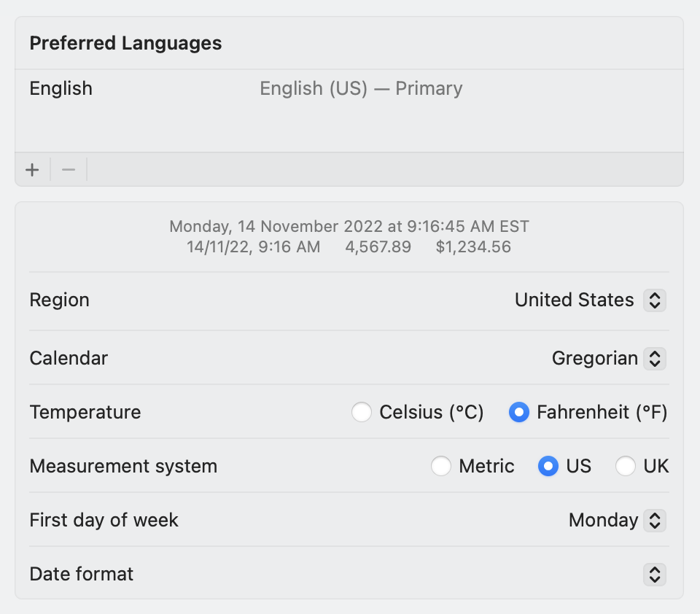The image size is (700, 614).
Task: Choose the UK measurement system
Action: [626, 467]
